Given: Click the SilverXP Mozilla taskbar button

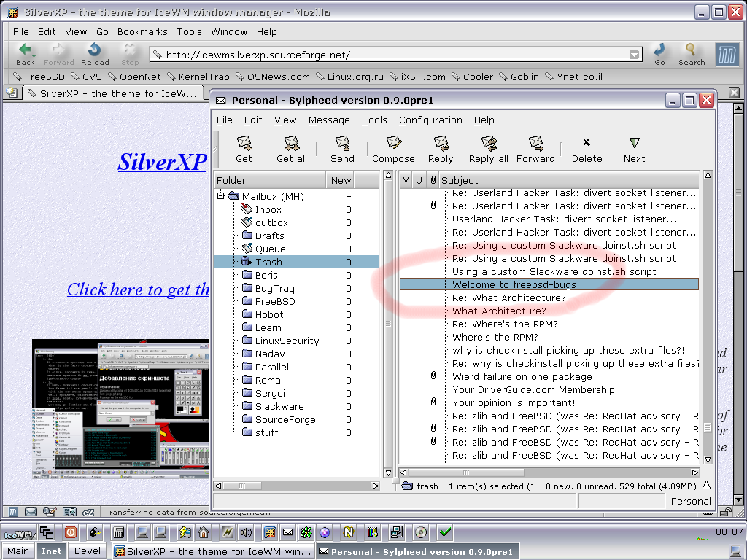Looking at the screenshot, I should click(x=214, y=551).
